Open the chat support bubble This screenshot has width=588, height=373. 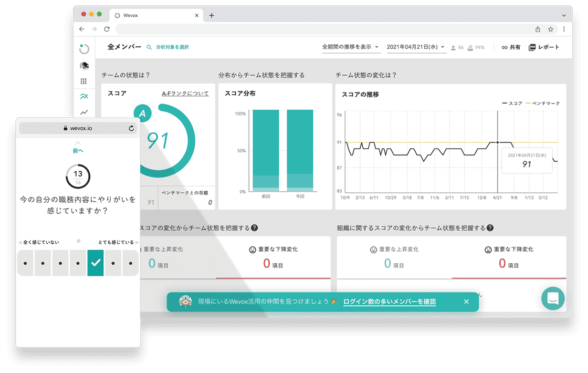tap(552, 298)
